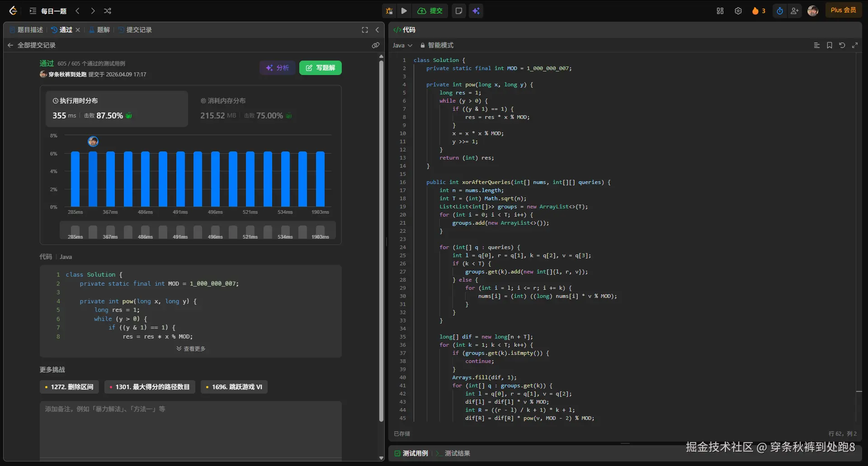The image size is (868, 466).
Task: Toggle fullscreen for the left panel
Action: click(365, 30)
